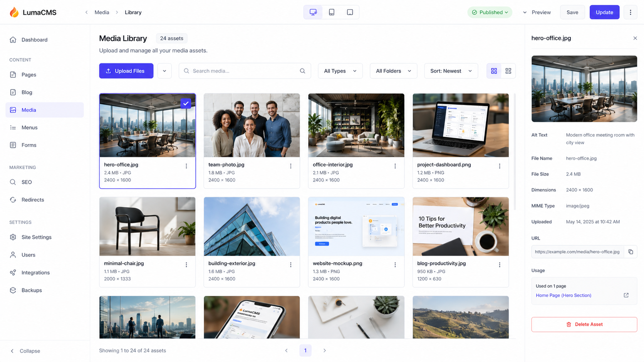This screenshot has width=644, height=362.
Task: Click the Alt Text value Modern office meeting room
Action: click(x=600, y=139)
